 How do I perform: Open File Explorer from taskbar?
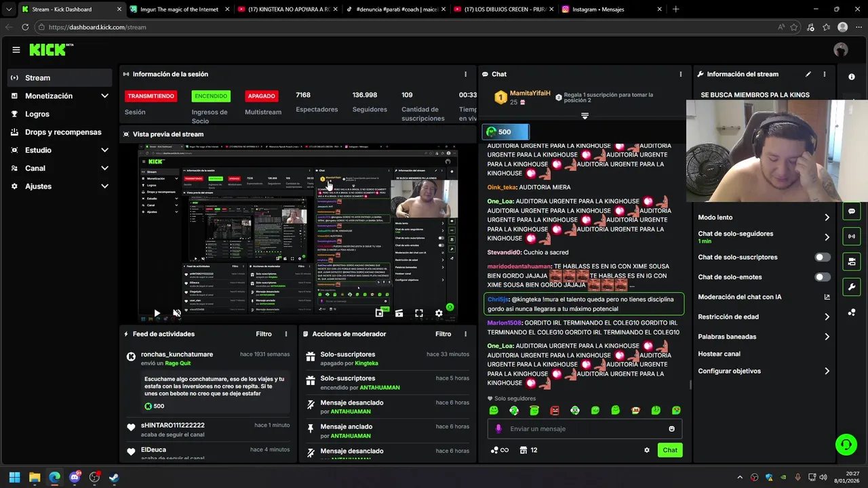[x=35, y=477]
